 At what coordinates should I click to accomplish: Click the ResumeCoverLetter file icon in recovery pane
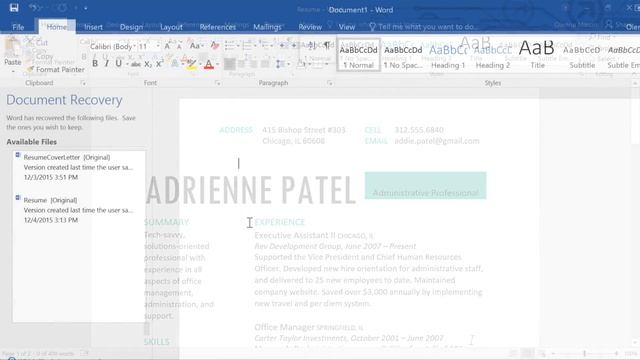click(18, 155)
